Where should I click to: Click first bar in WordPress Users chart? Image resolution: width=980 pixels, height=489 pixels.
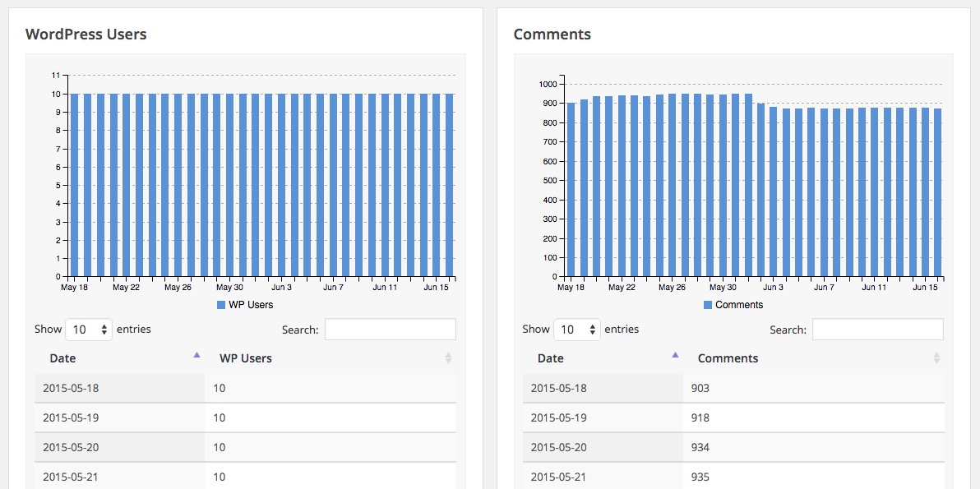pyautogui.click(x=74, y=185)
